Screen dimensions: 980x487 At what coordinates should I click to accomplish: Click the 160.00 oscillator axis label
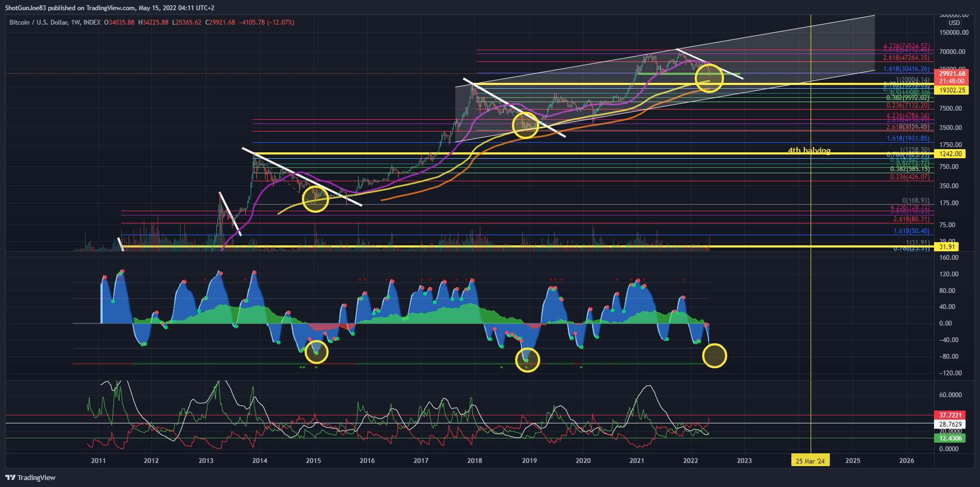coord(950,258)
